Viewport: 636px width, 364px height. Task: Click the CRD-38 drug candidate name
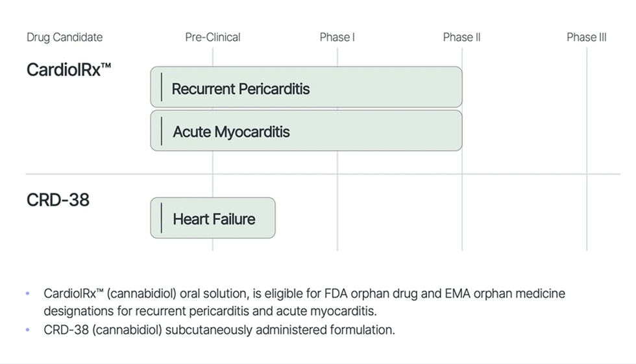click(x=58, y=200)
